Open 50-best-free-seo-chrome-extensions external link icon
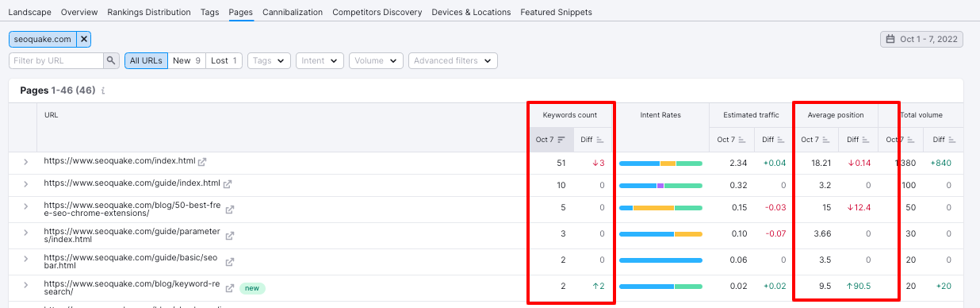The image size is (980, 308). (x=230, y=210)
